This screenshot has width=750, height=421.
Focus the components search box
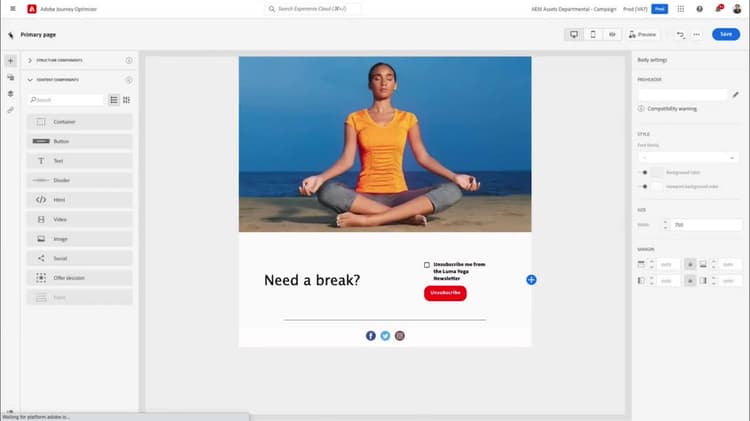coord(66,100)
